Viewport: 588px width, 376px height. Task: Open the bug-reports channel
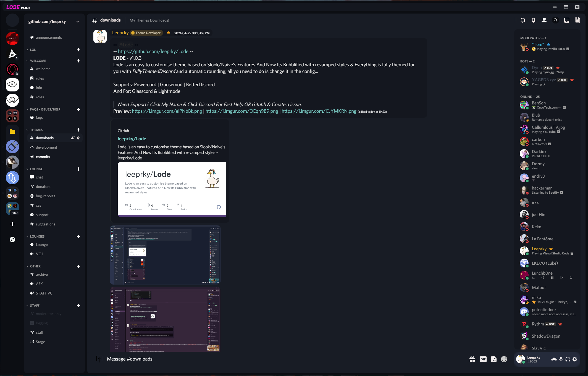45,196
